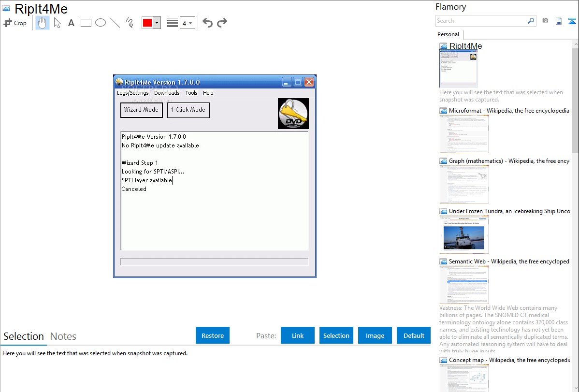
Task: Open the color picker dropdown arrow
Action: tap(157, 23)
